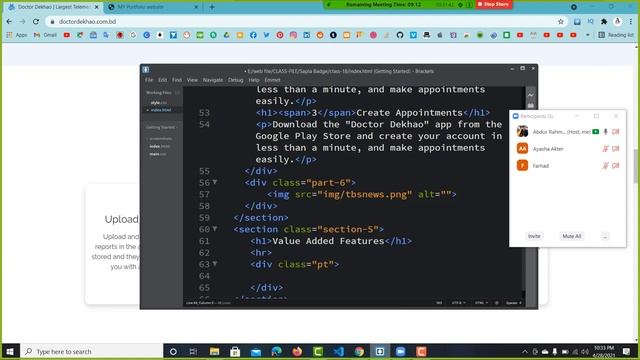The height and width of the screenshot is (360, 640).
Task: Open the Find menu in Brackets
Action: tap(177, 80)
